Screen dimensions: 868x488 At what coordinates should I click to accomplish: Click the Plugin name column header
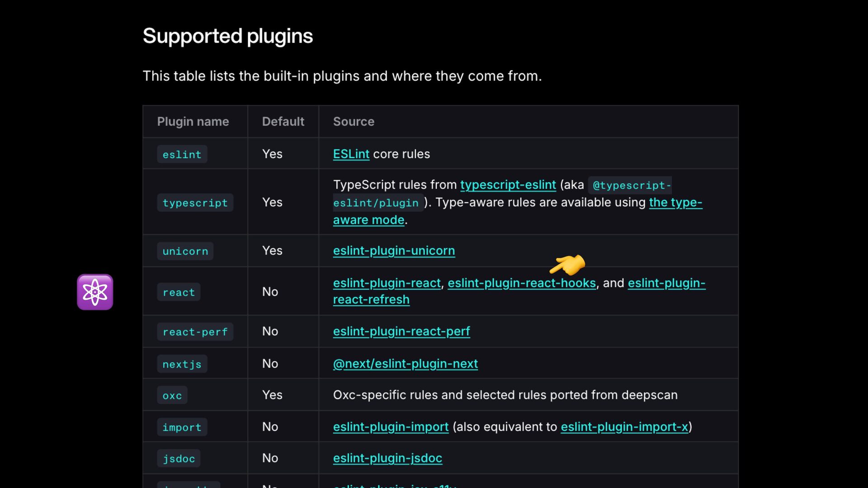(x=193, y=122)
